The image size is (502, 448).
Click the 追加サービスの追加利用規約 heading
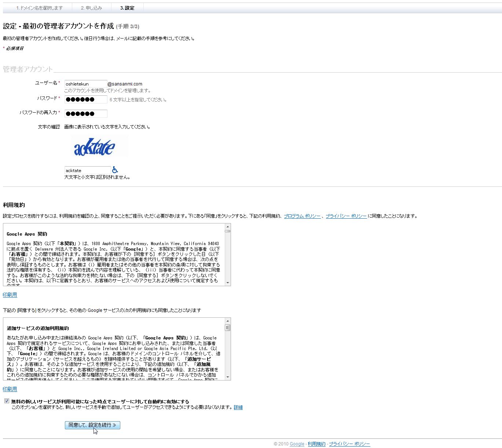[38, 328]
